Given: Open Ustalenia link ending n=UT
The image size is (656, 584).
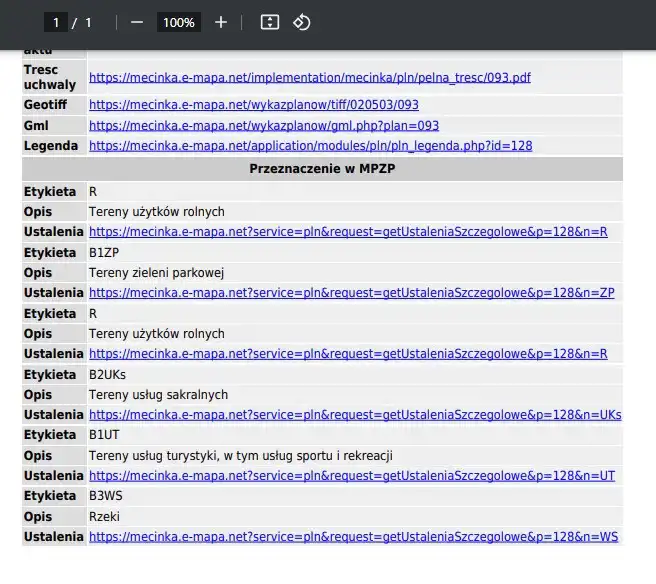Looking at the screenshot, I should coord(352,476).
